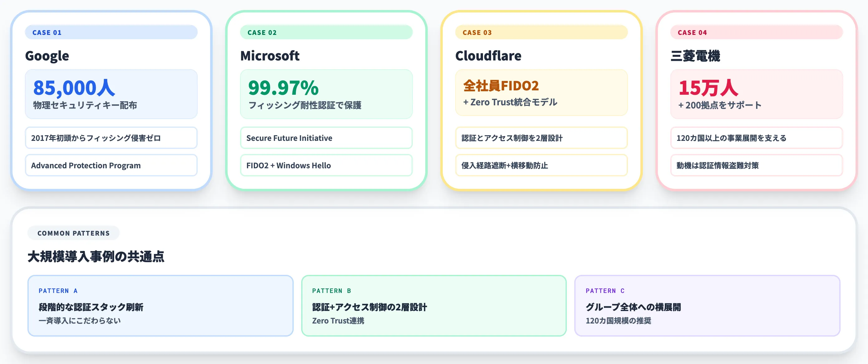Click Zero Trust連携 subtitle

338,321
